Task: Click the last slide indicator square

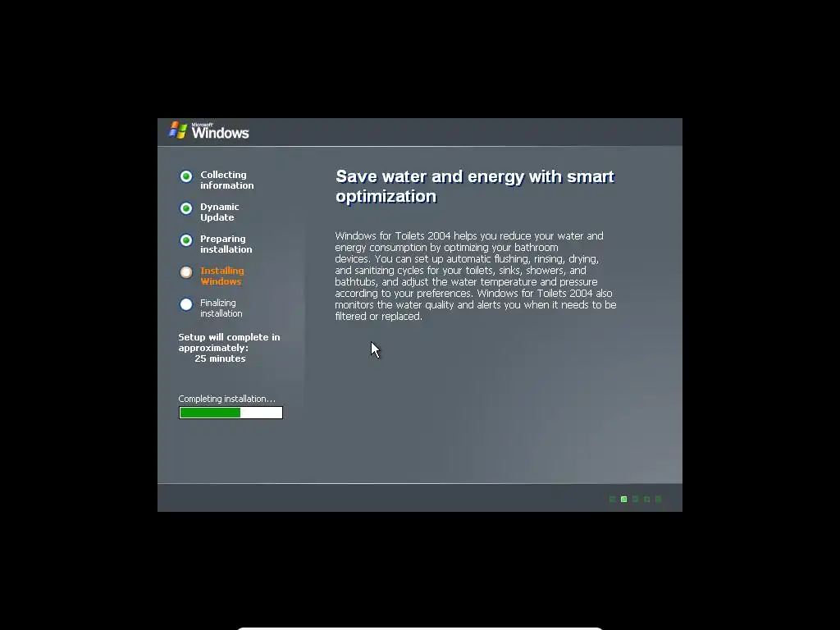Action: point(659,500)
